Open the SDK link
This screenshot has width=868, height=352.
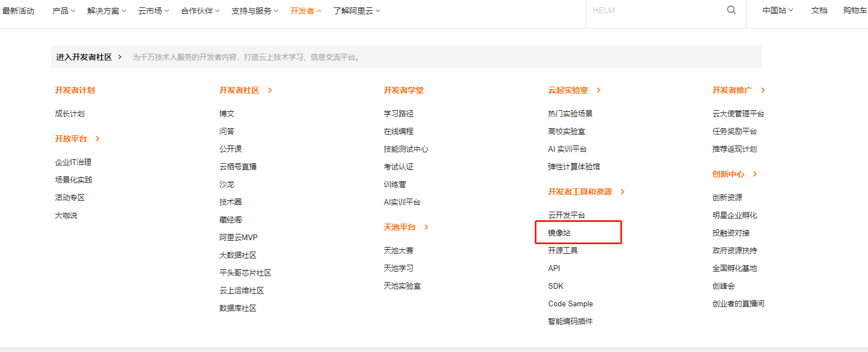556,286
